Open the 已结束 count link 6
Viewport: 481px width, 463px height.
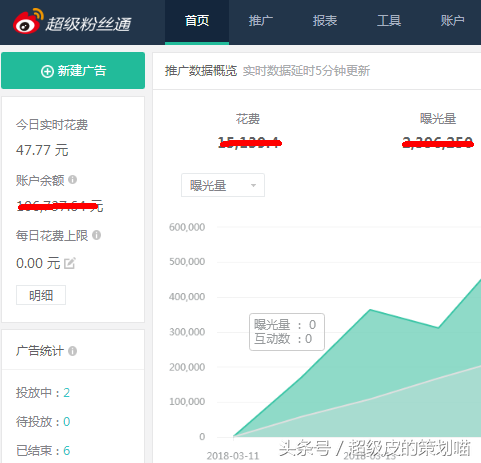(66, 451)
